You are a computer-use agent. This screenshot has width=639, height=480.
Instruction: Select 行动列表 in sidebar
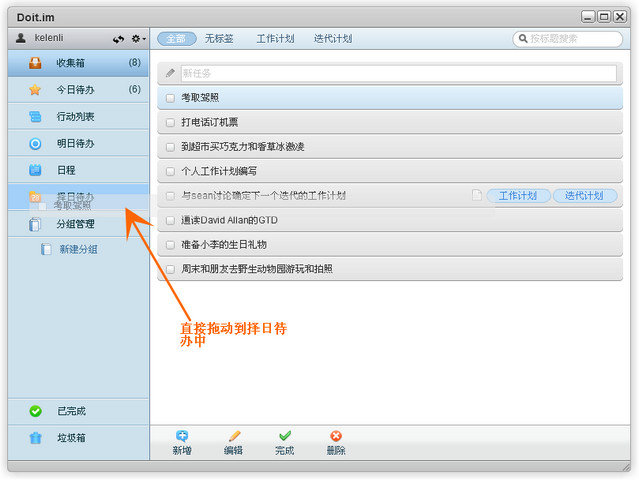(x=74, y=117)
